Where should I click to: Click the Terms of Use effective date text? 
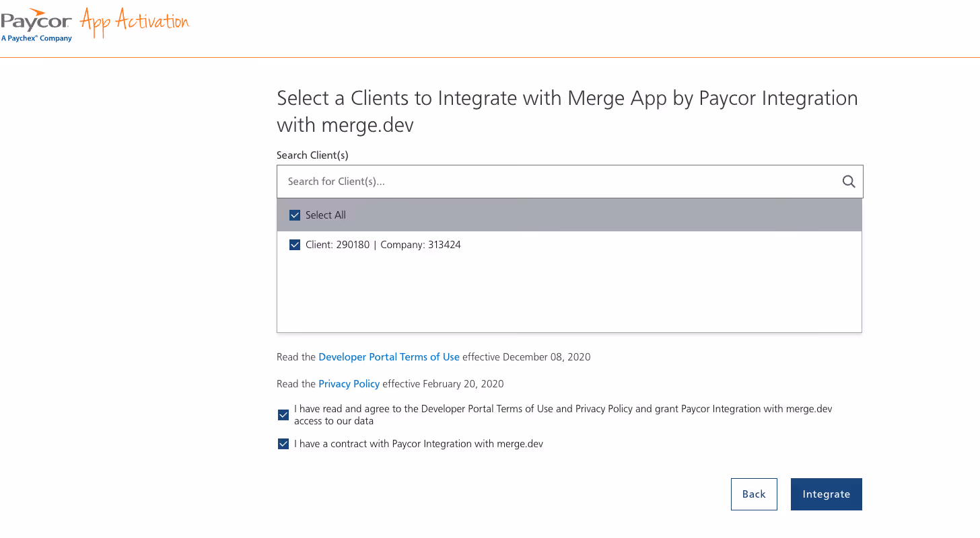(x=525, y=356)
